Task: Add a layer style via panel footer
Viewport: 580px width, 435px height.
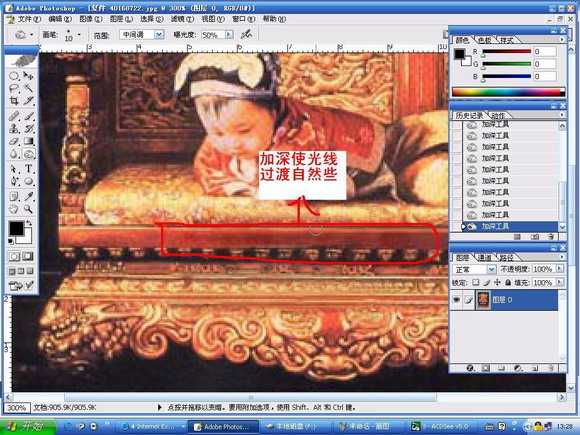Action: (x=470, y=368)
